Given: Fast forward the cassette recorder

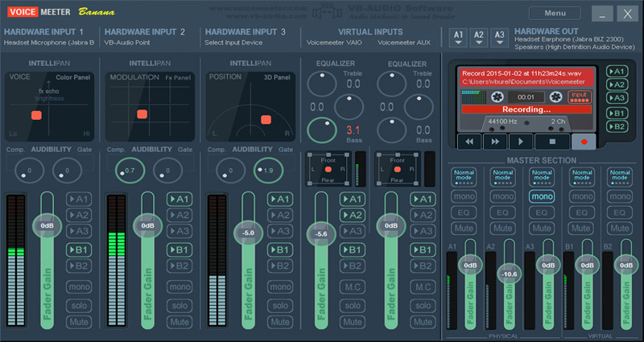Looking at the screenshot, I should click(x=493, y=141).
